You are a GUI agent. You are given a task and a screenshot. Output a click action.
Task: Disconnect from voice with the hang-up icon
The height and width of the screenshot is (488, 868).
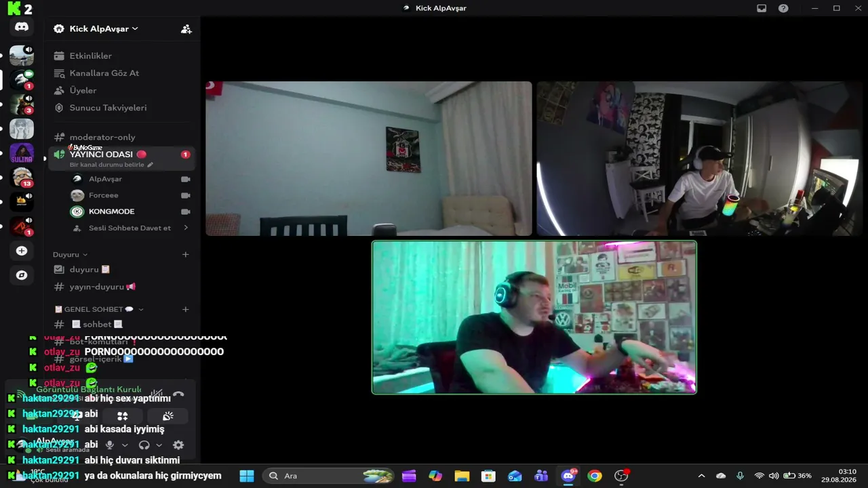point(178,394)
